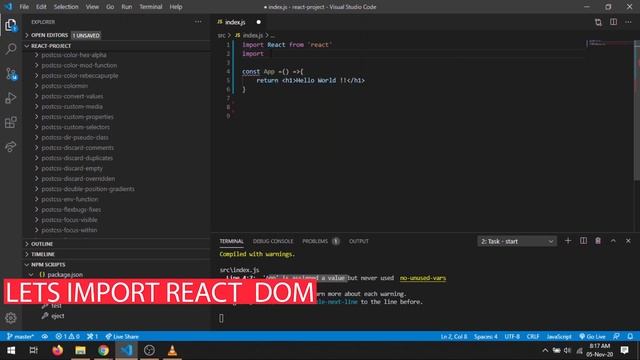Screen dimensions: 640x360
Task: Split the editor to the right
Action: click(613, 22)
